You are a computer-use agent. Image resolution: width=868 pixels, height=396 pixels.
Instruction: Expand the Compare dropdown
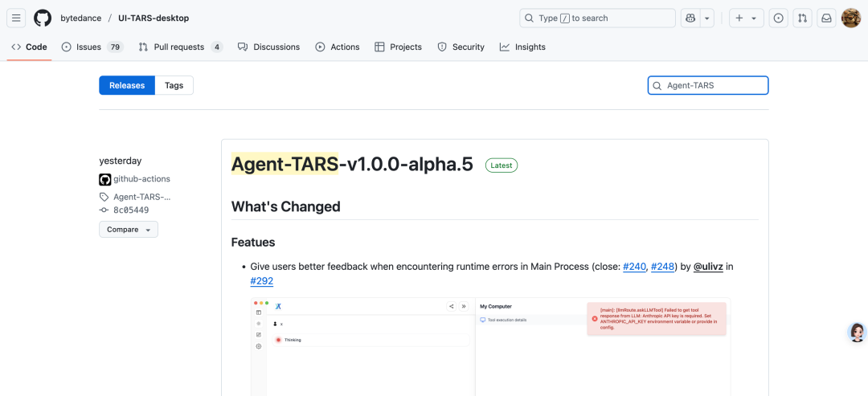tap(129, 230)
